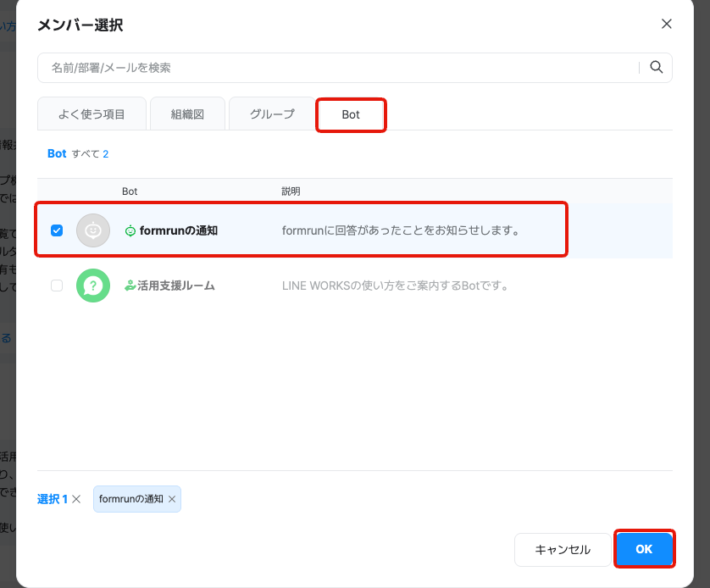
Task: Click the メンバー選択 dialog title
Action: pyautogui.click(x=80, y=25)
